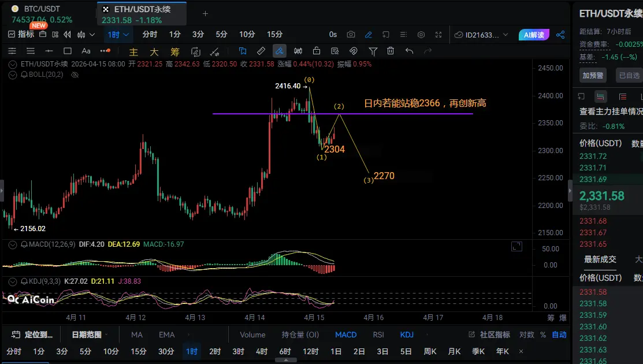Expand chart-type chevron next to candlestick icon
This screenshot has height=364, width=643.
tap(92, 35)
